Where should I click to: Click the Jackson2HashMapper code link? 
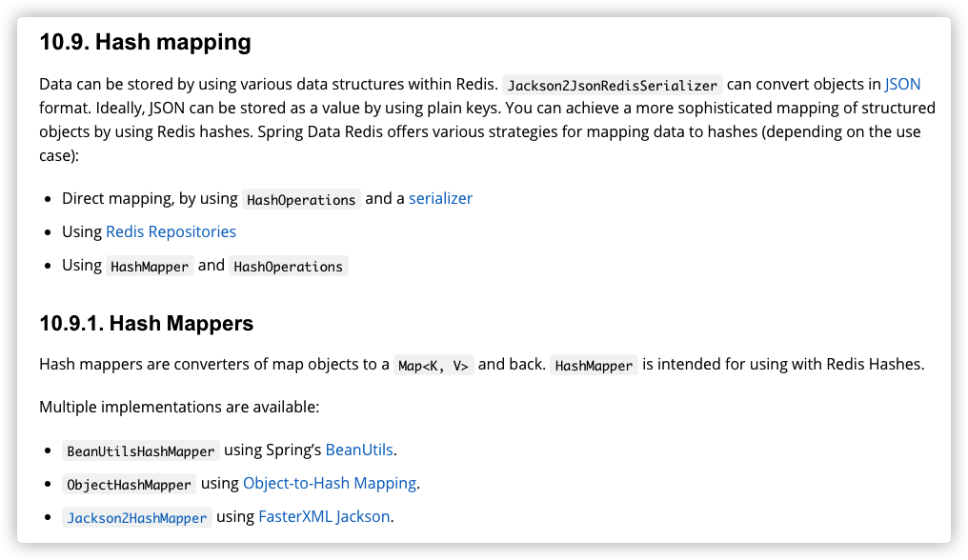coord(136,517)
